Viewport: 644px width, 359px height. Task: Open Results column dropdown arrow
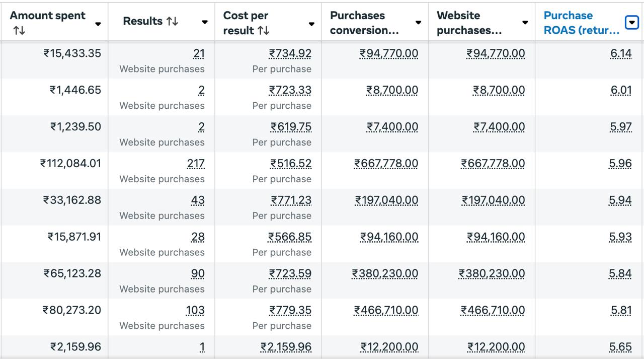coord(205,22)
